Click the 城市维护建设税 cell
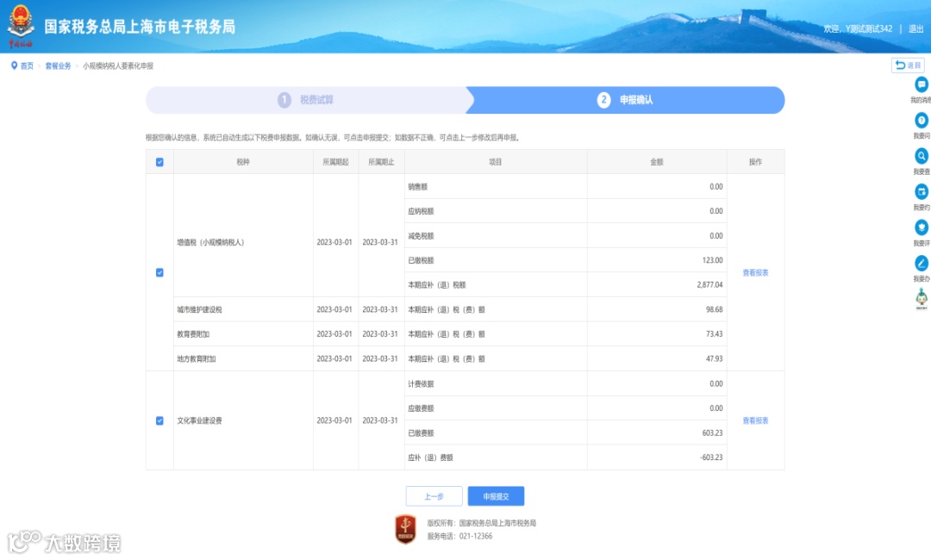This screenshot has width=931, height=560. (243, 309)
